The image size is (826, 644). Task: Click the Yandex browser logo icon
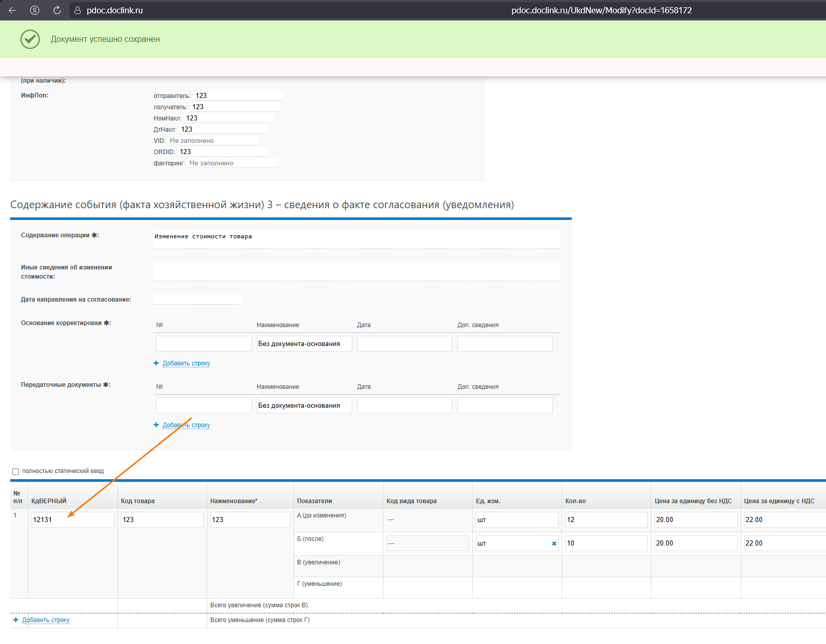click(35, 10)
